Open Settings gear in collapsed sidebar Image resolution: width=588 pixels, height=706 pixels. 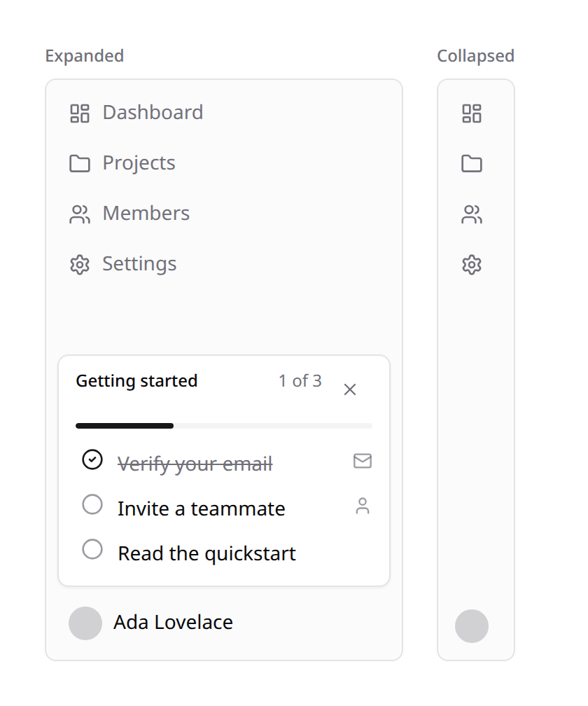pos(472,265)
